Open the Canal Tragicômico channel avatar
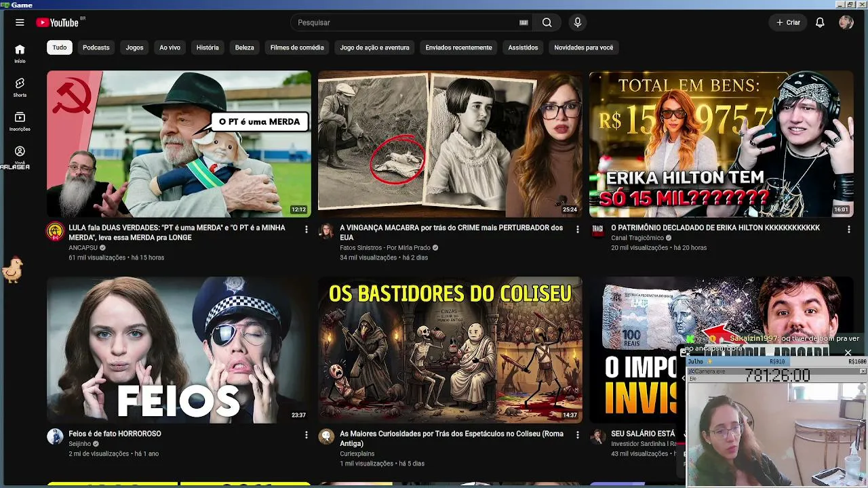This screenshot has height=488, width=868. 597,232
